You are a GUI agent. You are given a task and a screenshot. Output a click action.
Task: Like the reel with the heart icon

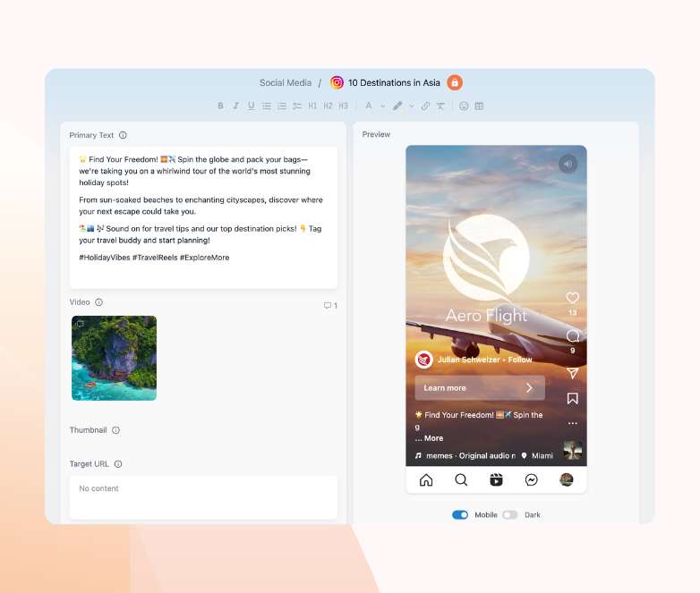(x=572, y=298)
